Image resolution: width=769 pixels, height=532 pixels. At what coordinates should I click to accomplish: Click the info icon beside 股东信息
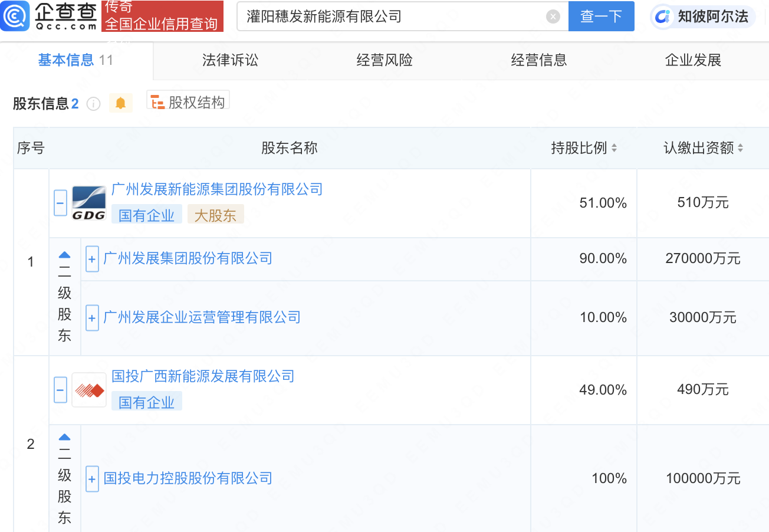coord(93,104)
